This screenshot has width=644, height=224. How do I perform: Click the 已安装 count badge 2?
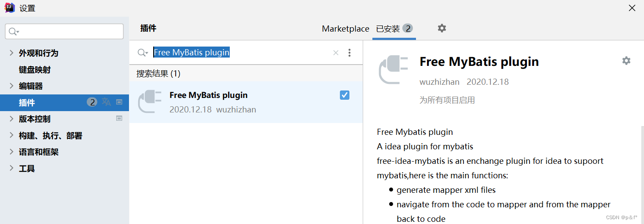point(408,29)
